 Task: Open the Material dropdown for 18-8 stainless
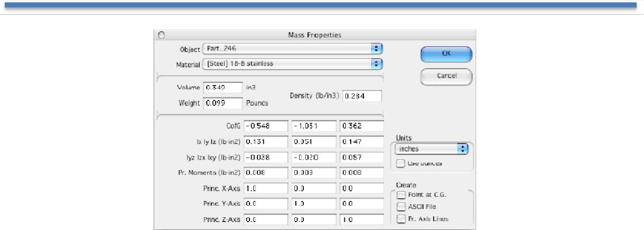[x=292, y=64]
